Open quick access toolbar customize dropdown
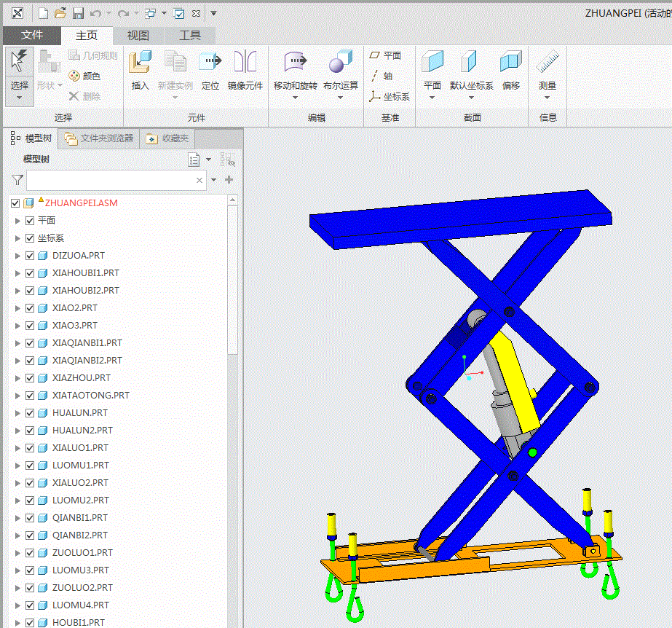This screenshot has height=628, width=672. pos(213,13)
